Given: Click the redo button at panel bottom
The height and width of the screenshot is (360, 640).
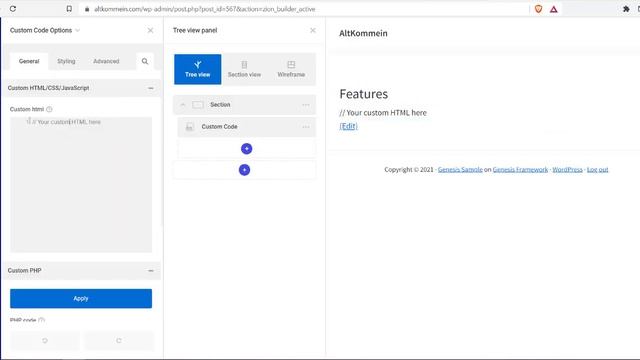Looking at the screenshot, I should point(119,340).
